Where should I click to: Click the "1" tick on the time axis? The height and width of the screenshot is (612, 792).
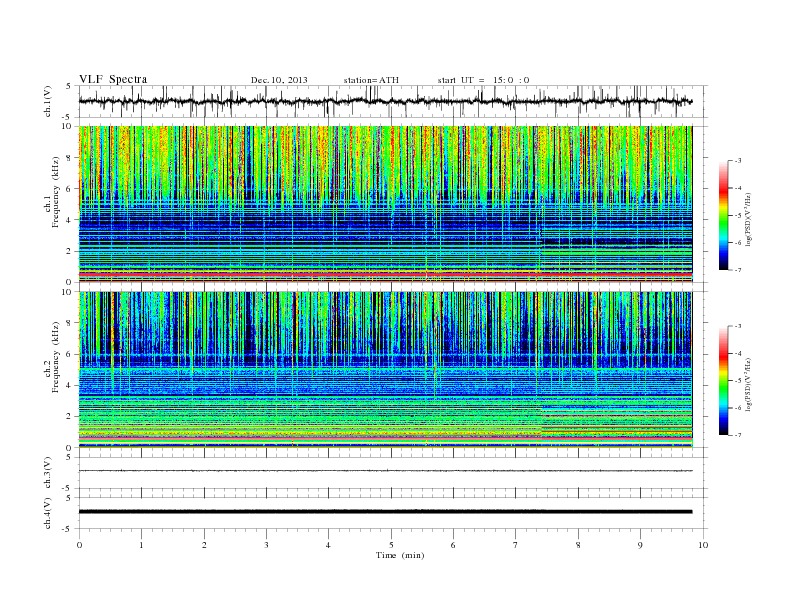click(141, 545)
